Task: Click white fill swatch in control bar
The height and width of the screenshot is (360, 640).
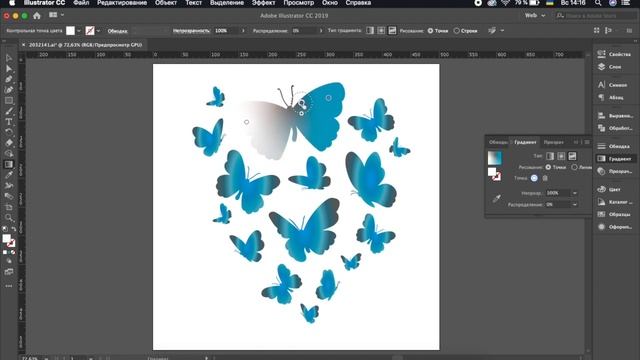Action: [71, 31]
